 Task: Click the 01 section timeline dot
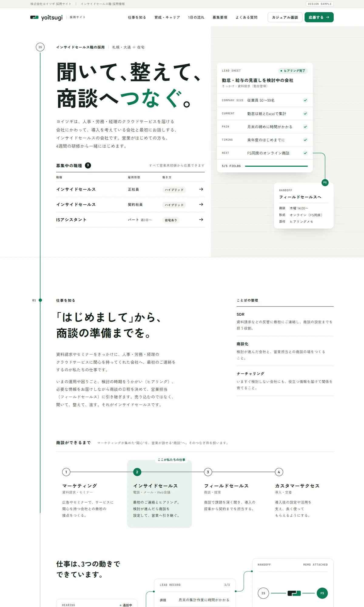coord(40,300)
